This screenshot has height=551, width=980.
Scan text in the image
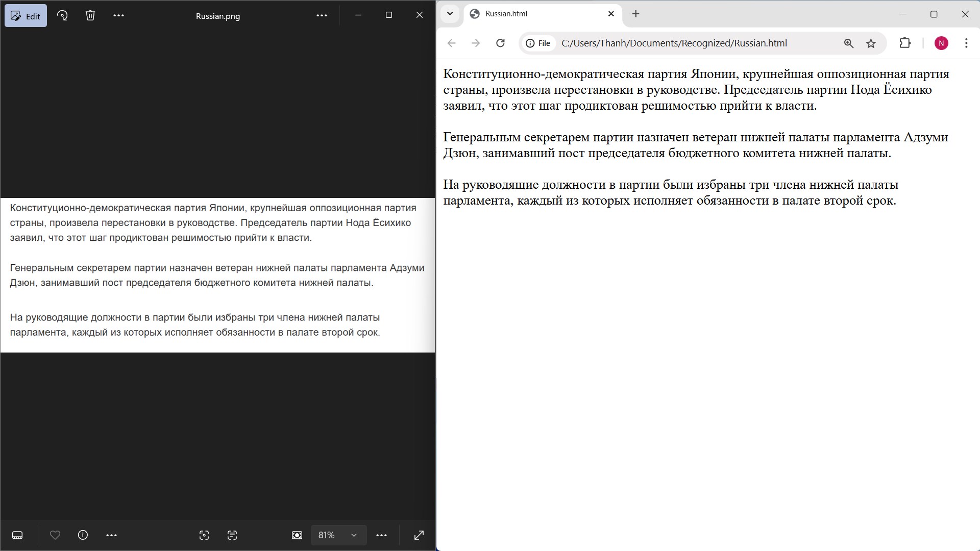coord(232,535)
